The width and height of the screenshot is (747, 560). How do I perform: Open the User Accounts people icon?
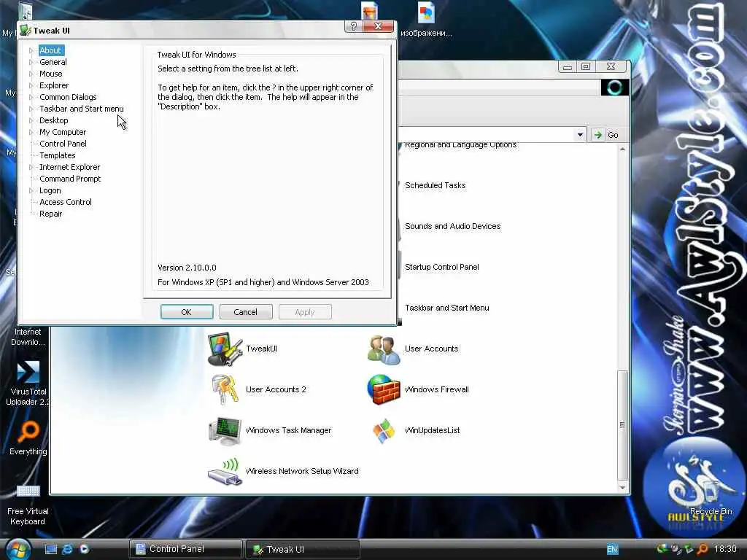tap(384, 349)
